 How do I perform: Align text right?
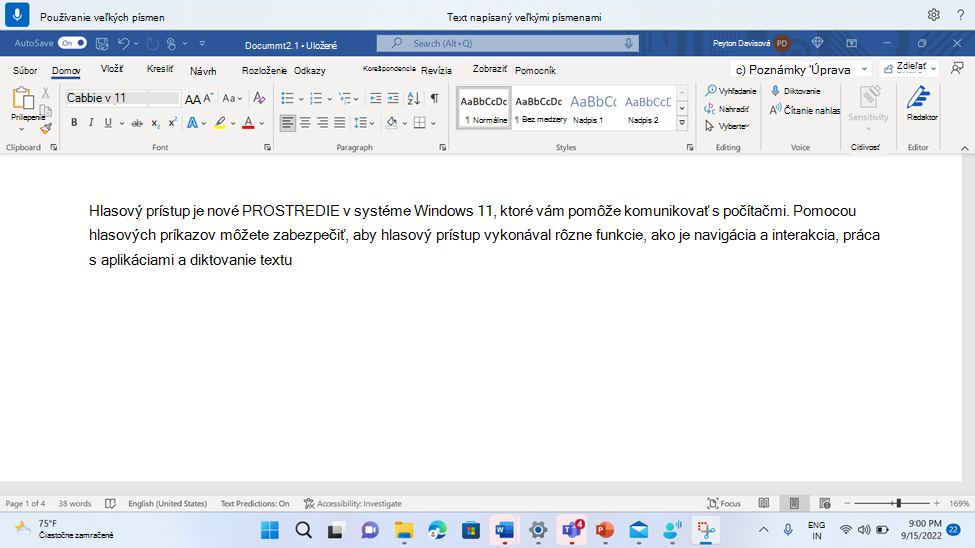pos(322,123)
